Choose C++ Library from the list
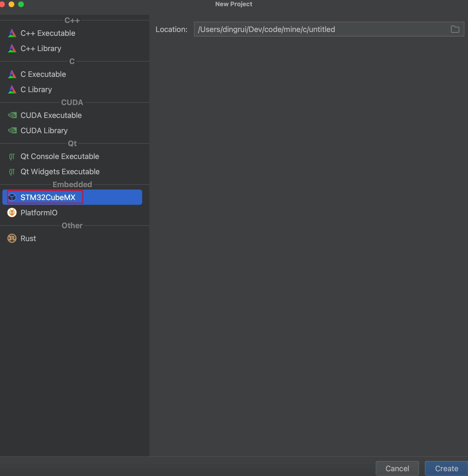The width and height of the screenshot is (468, 476). 41,48
